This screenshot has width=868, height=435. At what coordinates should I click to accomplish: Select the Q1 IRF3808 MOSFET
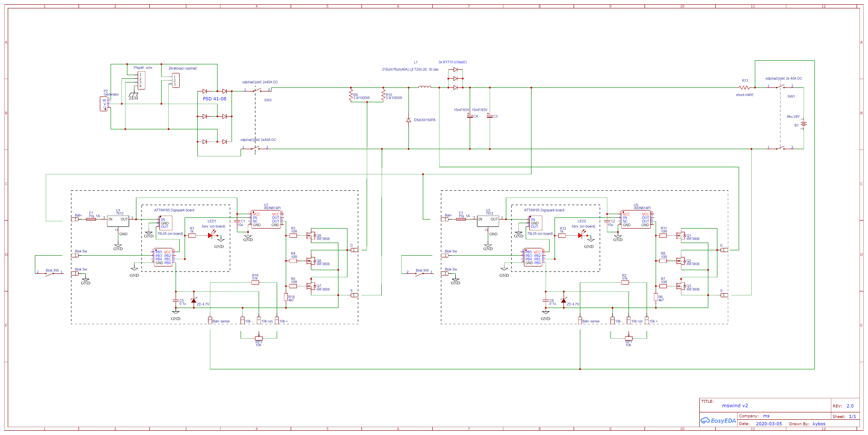point(681,235)
